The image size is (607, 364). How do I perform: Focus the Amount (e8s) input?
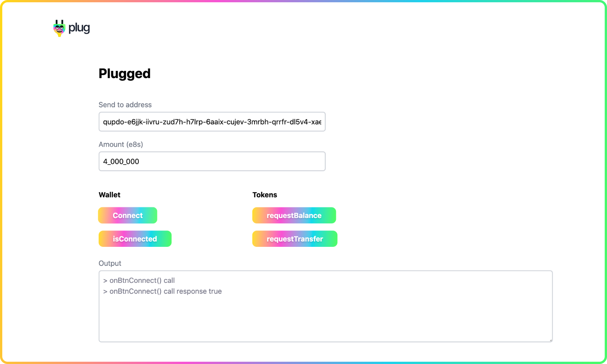pos(212,161)
